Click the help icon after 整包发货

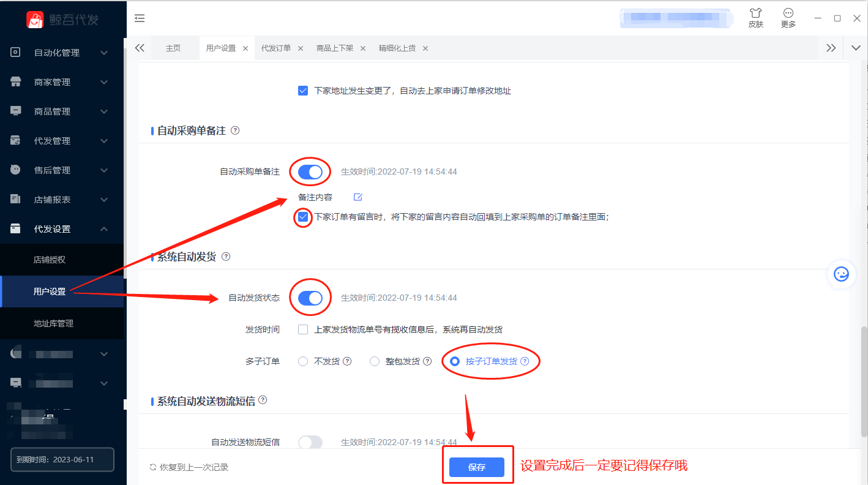pos(427,361)
